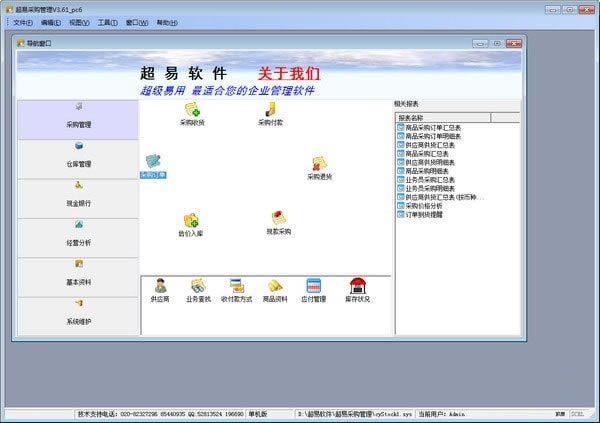This screenshot has width=600, height=423.
Task: Switch to the 经营分析 sidebar button
Action: point(78,236)
